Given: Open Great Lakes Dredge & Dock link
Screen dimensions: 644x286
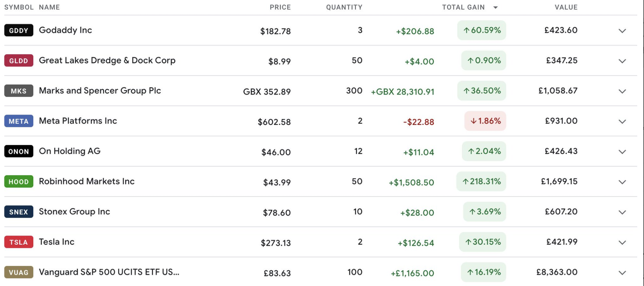Looking at the screenshot, I should click(107, 60).
